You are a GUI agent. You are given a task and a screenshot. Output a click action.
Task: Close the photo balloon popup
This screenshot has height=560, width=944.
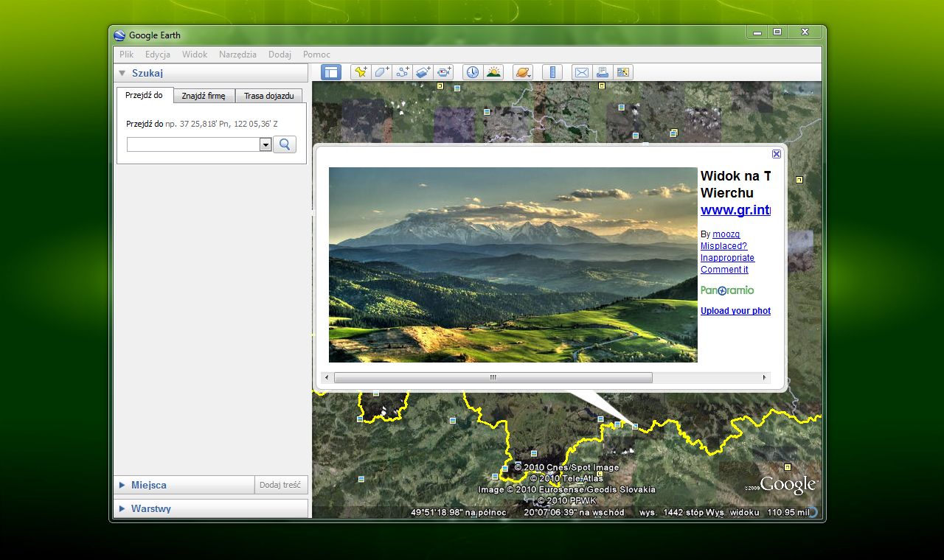coord(777,154)
